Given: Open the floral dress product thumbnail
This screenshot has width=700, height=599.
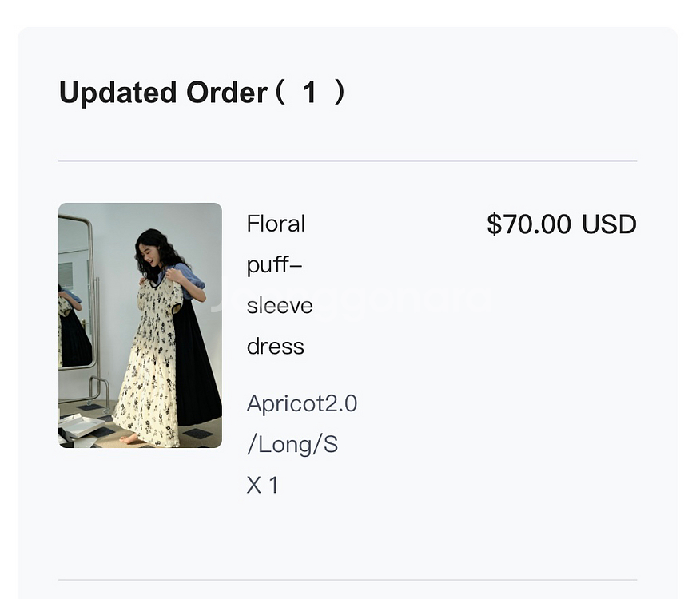Looking at the screenshot, I should 140,325.
